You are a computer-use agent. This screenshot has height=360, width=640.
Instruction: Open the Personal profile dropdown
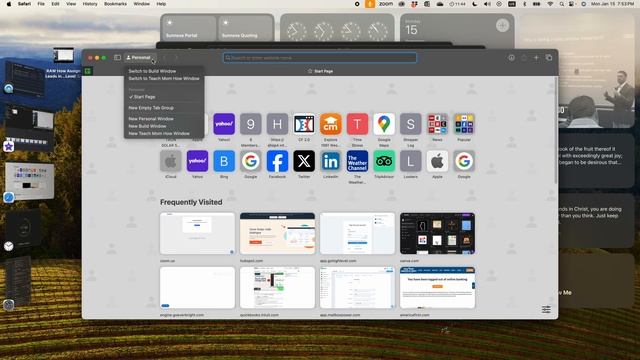pos(140,58)
